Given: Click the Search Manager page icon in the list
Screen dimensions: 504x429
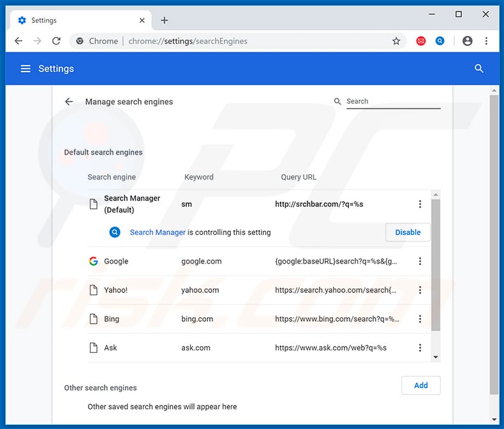Looking at the screenshot, I should [x=94, y=204].
